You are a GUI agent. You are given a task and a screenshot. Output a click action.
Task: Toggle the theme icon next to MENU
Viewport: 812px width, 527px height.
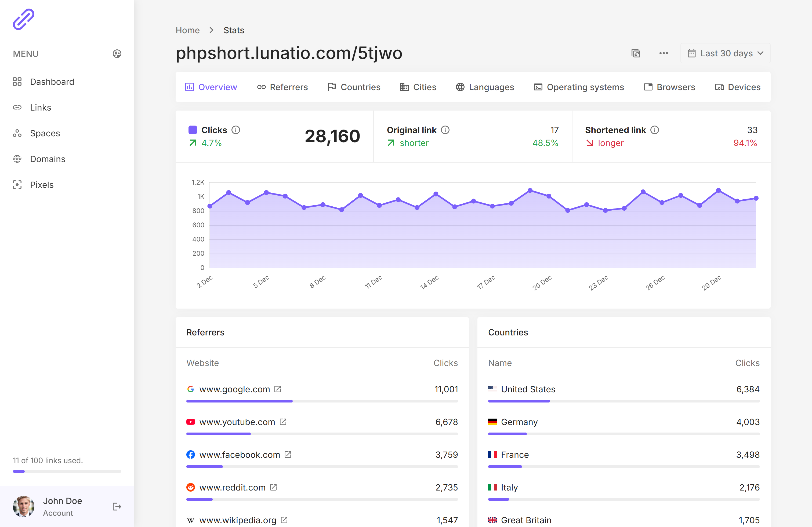pos(117,54)
